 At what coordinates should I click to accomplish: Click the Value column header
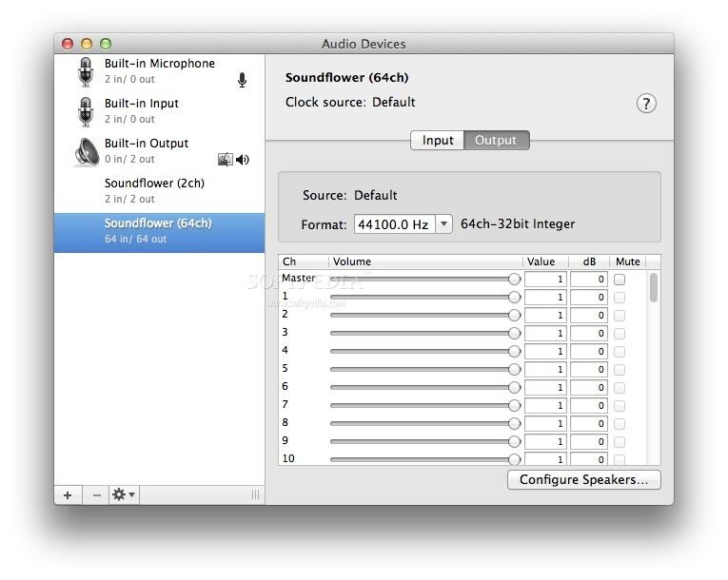(x=546, y=261)
